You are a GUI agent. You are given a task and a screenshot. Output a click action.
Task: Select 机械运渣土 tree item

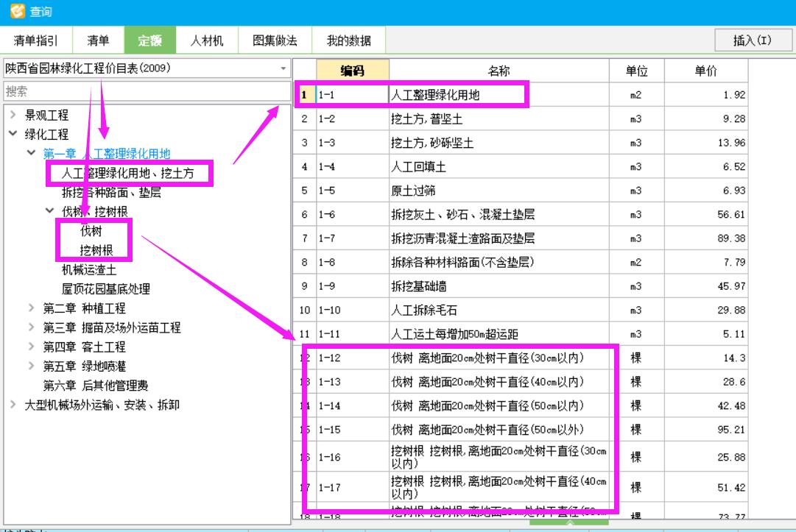(x=89, y=270)
